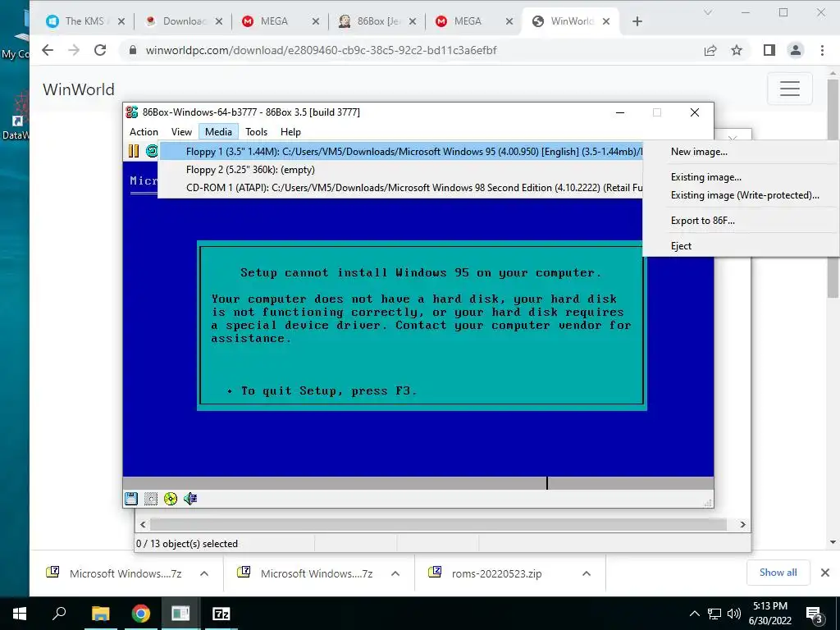This screenshot has height=630, width=840.
Task: Open a new Chrome tab
Action: 637,21
